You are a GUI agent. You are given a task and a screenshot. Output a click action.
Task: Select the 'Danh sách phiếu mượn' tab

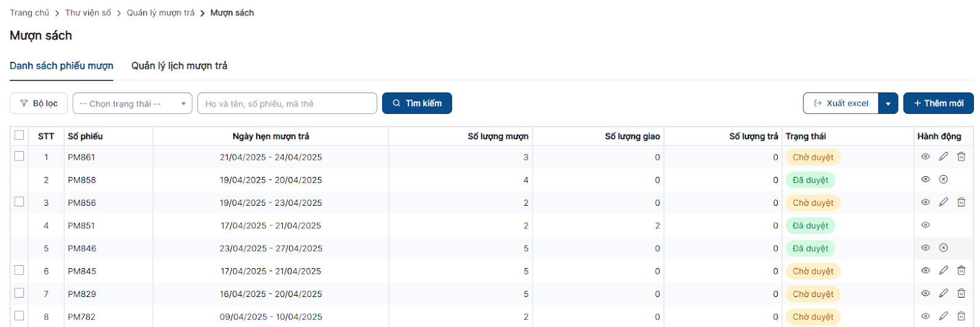[x=61, y=66]
